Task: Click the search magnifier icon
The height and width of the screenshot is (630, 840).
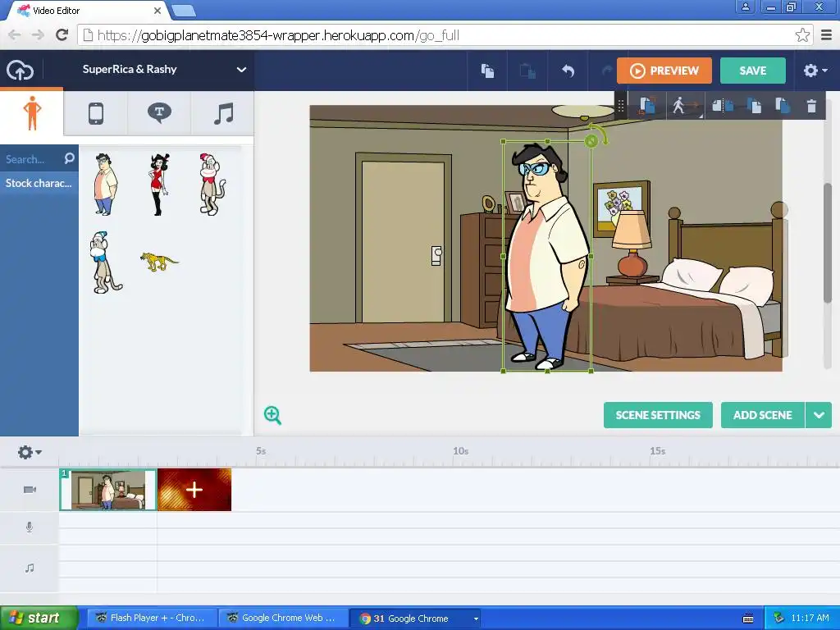Action: [70, 158]
